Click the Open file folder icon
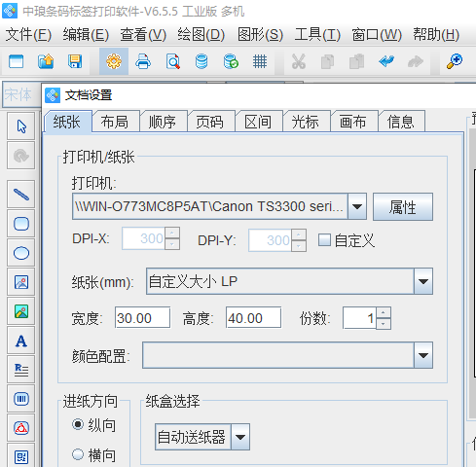 [x=46, y=61]
